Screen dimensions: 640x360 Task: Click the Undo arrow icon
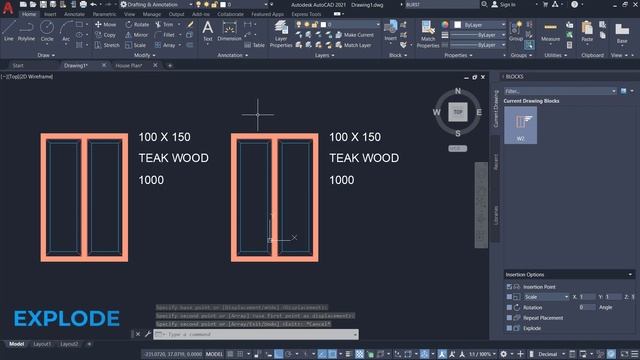coord(93,4)
